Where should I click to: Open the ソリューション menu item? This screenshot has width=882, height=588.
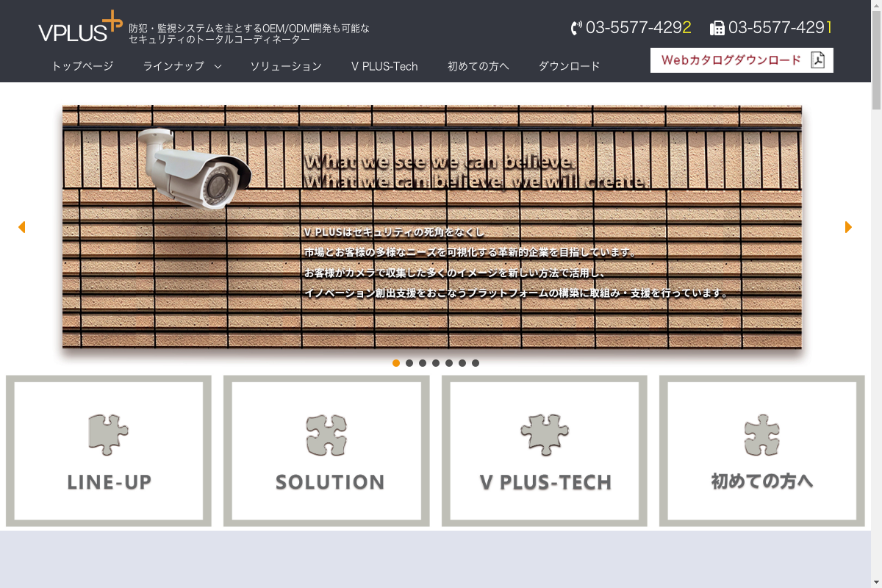point(286,66)
